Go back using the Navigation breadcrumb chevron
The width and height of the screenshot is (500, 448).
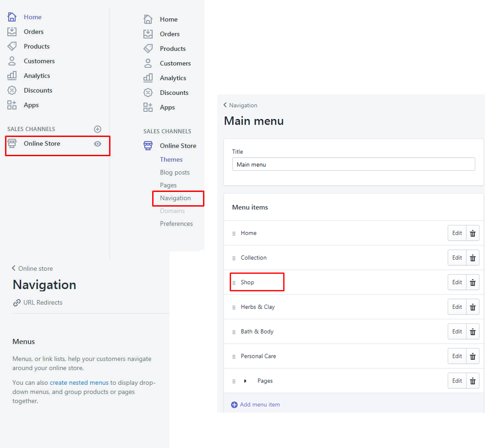coord(225,105)
